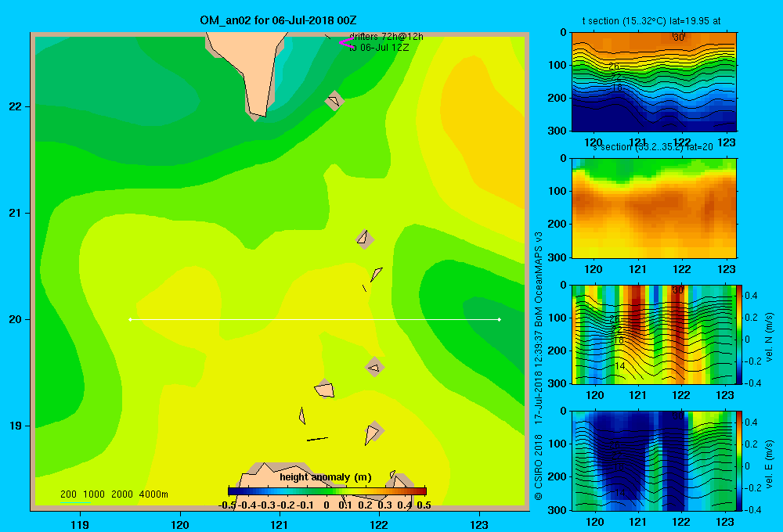Viewport: 783px width, 532px height.
Task: Click main map latitude label 22
Action: (16, 106)
